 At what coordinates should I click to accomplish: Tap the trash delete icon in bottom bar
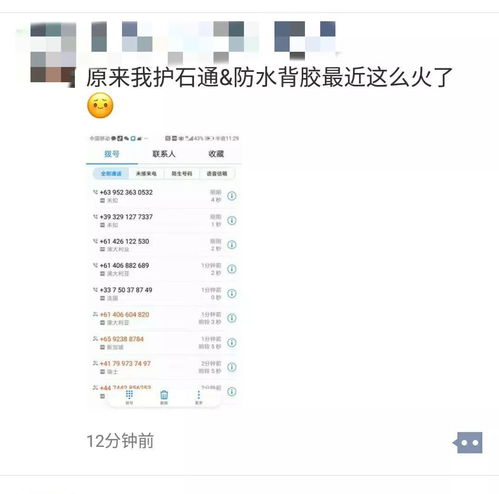pos(164,397)
